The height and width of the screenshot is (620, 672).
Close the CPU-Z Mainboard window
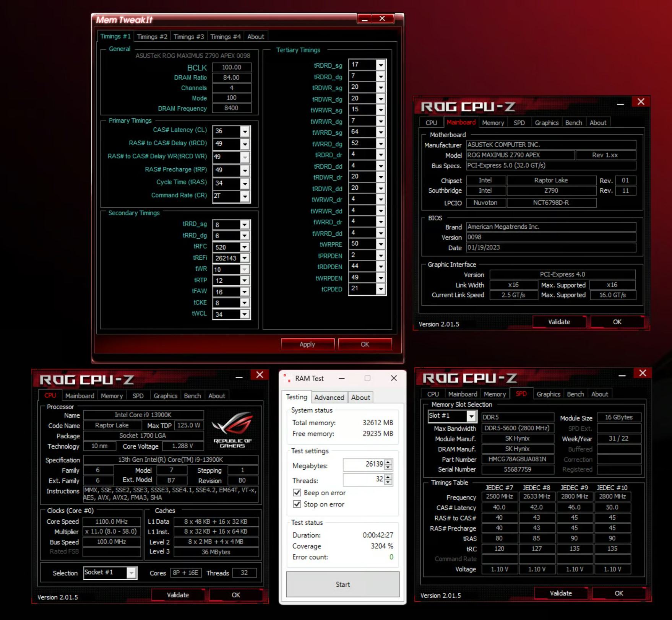pos(641,102)
